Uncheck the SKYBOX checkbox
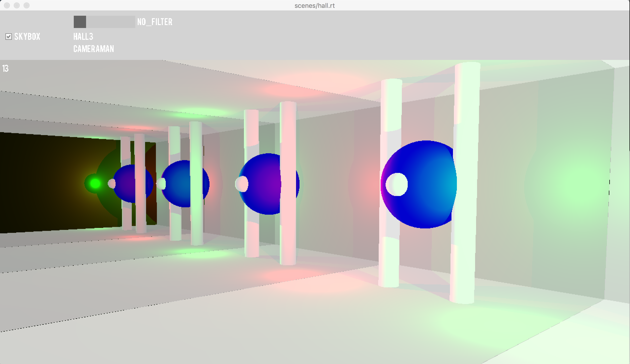This screenshot has width=630, height=364. click(x=9, y=37)
